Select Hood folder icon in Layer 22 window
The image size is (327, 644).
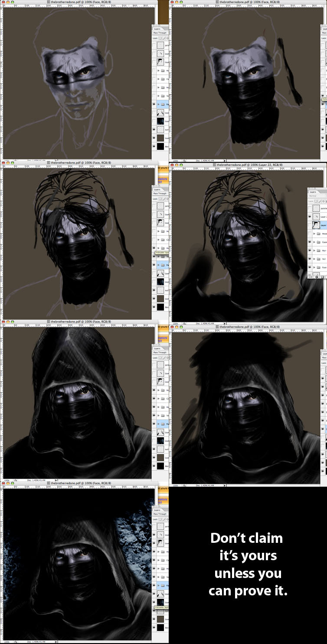318,234
